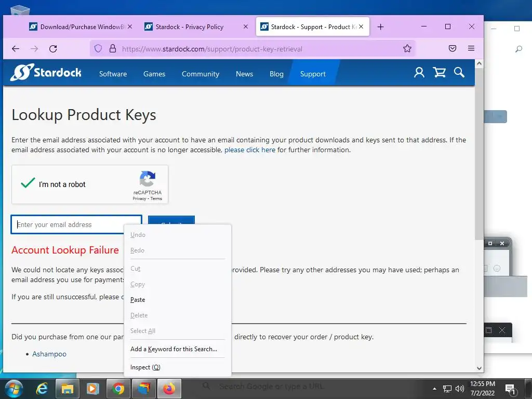Image resolution: width=532 pixels, height=399 pixels.
Task: Click the Account Lookup Failure heading
Action: (x=65, y=250)
